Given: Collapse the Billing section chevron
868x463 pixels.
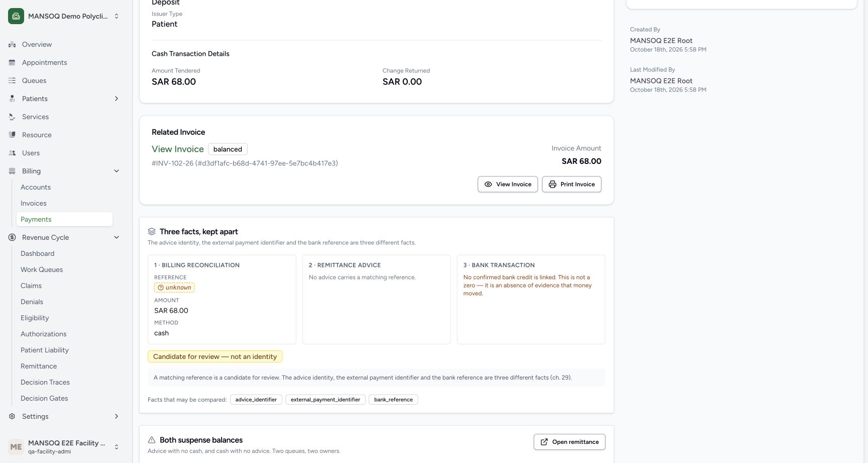Looking at the screenshot, I should click(117, 171).
